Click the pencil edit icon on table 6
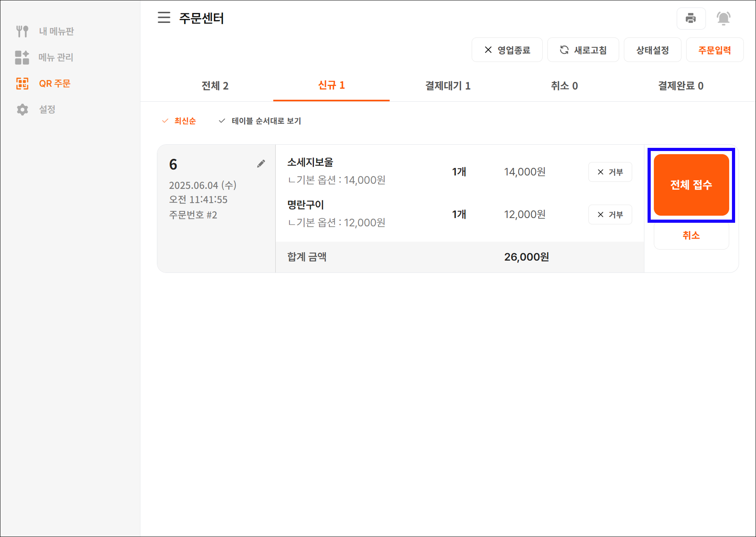Viewport: 756px width, 537px height. (x=261, y=164)
